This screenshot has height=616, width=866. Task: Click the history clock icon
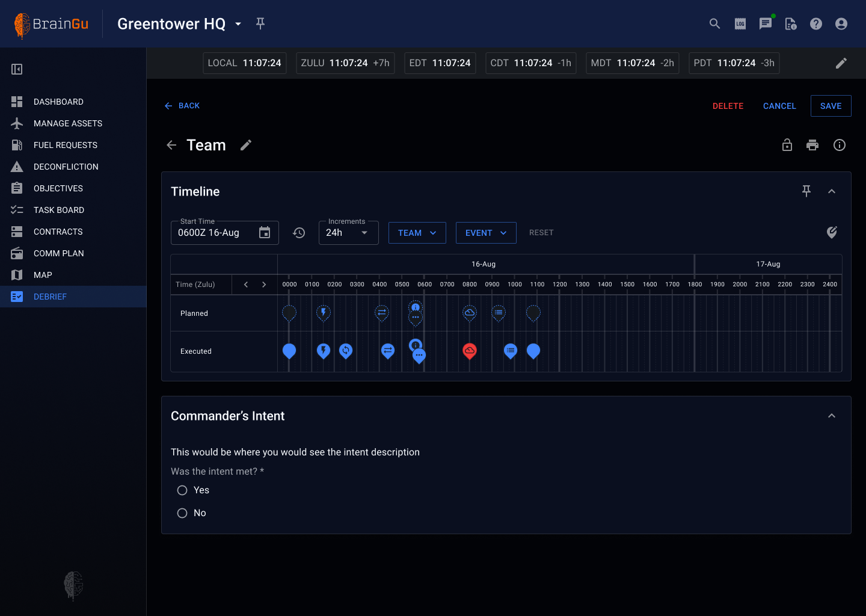pos(299,233)
